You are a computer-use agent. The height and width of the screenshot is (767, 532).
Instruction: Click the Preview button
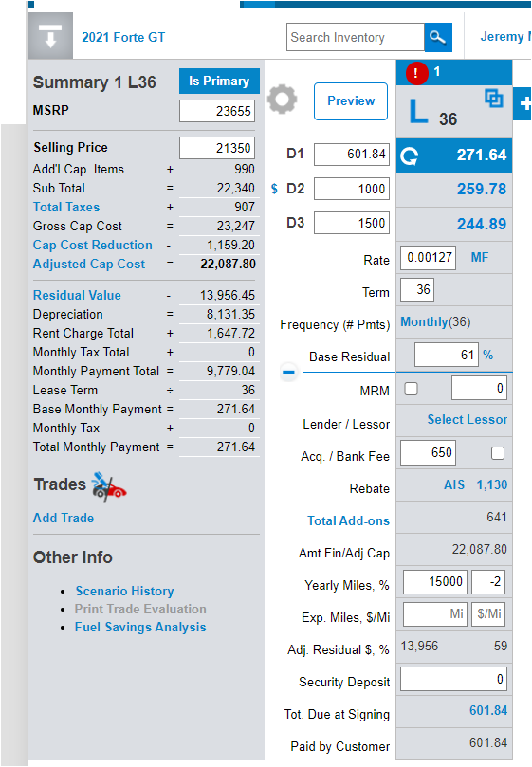(351, 101)
